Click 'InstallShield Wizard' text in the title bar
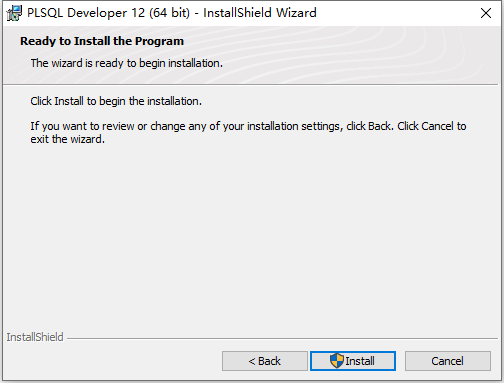This screenshot has height=383, width=504. click(260, 13)
